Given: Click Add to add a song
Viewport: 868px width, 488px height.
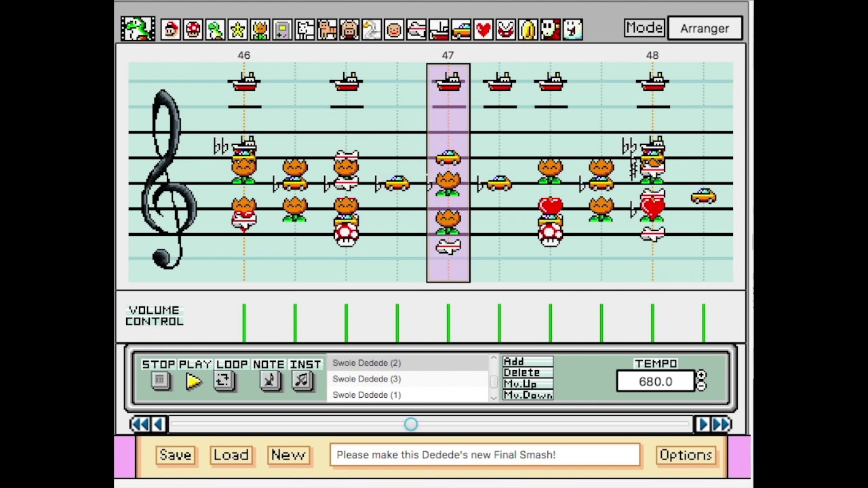Looking at the screenshot, I should (528, 362).
